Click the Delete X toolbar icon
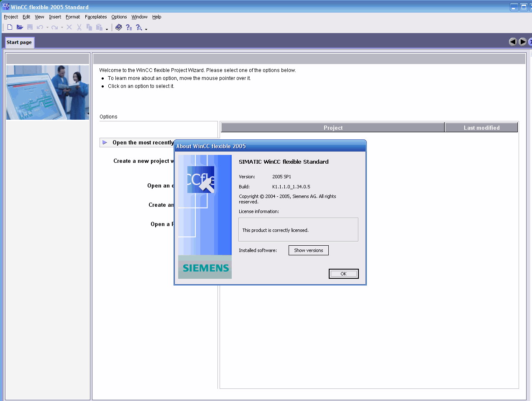Viewport: 532px width, 401px height. (69, 27)
